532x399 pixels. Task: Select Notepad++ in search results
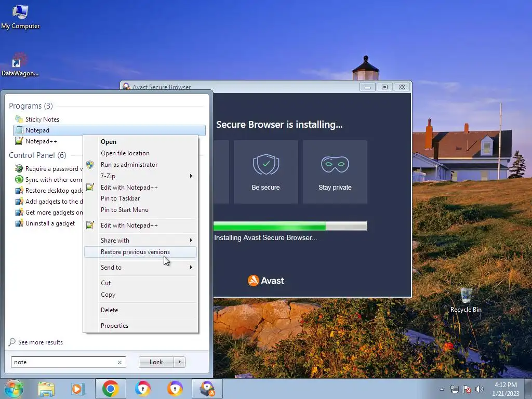click(x=48, y=141)
